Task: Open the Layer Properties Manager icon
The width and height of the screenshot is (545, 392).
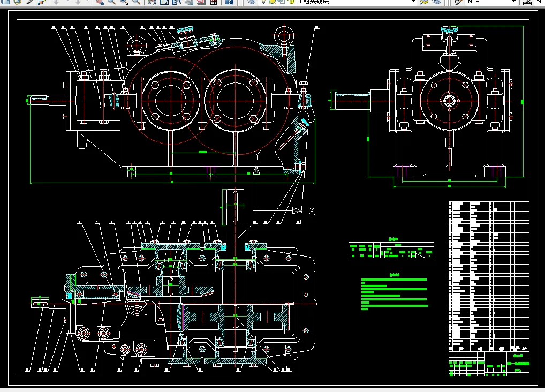Action: 251,2
